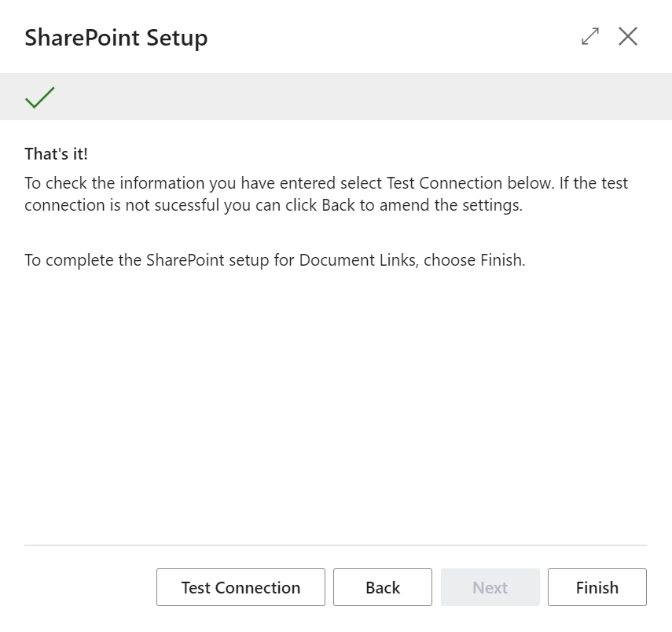Go Back to amend the settings

(383, 587)
